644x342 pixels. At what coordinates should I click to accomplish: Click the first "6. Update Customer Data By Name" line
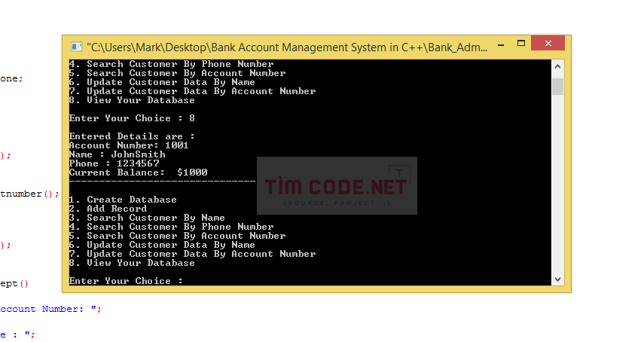coord(162,82)
